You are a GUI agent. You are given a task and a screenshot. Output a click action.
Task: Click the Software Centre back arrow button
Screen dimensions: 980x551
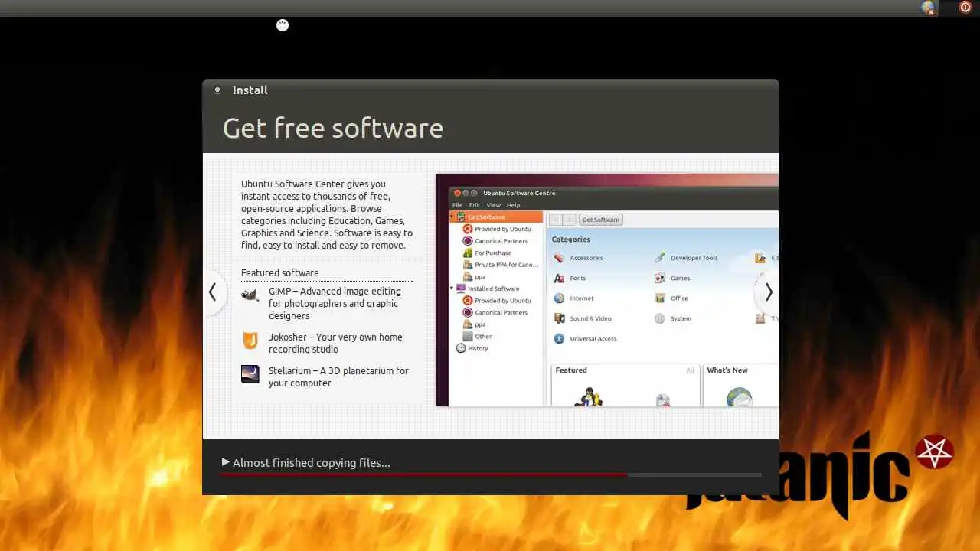(x=557, y=220)
